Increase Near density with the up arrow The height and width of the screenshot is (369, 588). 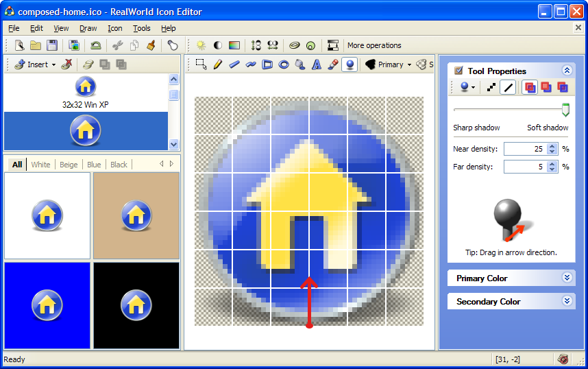pyautogui.click(x=552, y=146)
